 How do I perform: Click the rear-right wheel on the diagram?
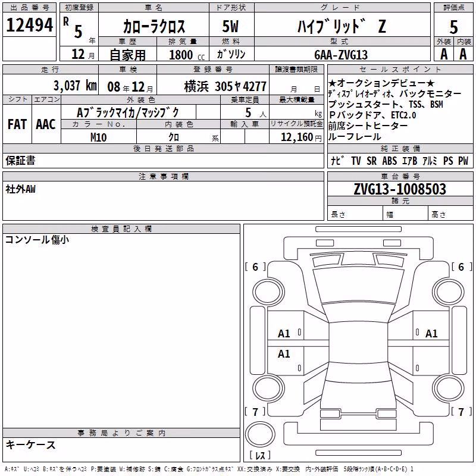(449, 388)
